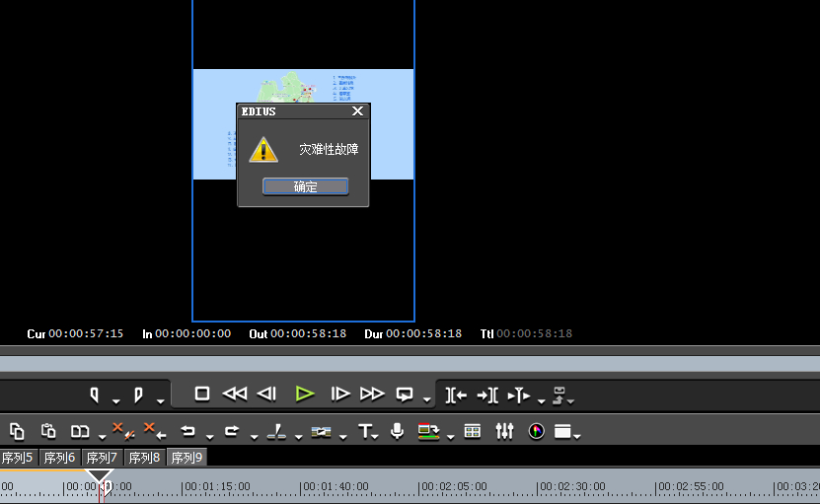Start playback with the green Play button

pyautogui.click(x=304, y=394)
